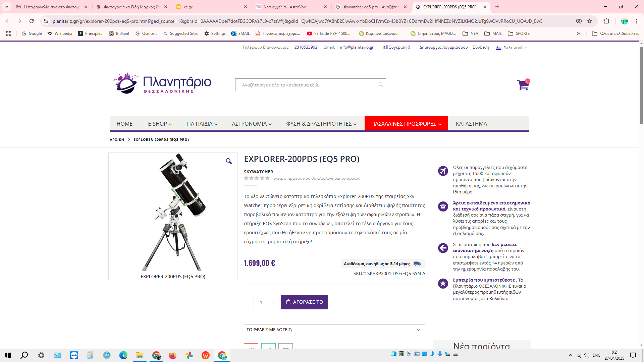Click the ΑΓΟΡΑΣΕ ΤΟ buy button
Image resolution: width=644 pixels, height=362 pixels.
tap(304, 302)
